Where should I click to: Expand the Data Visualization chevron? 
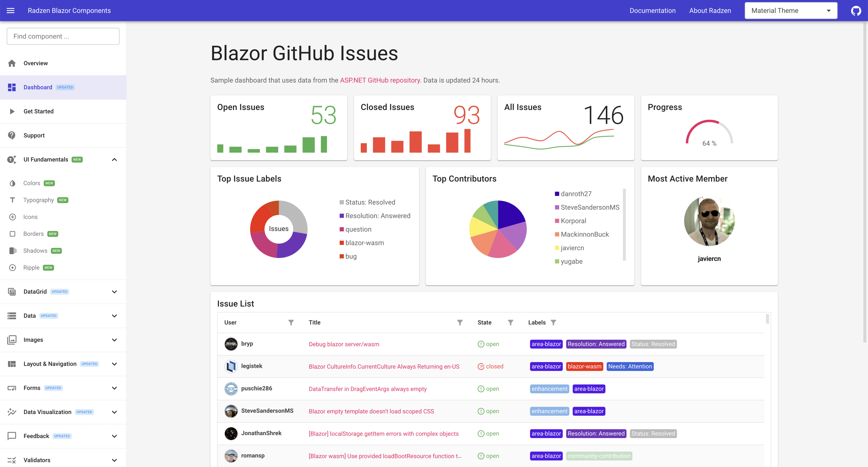click(x=114, y=412)
